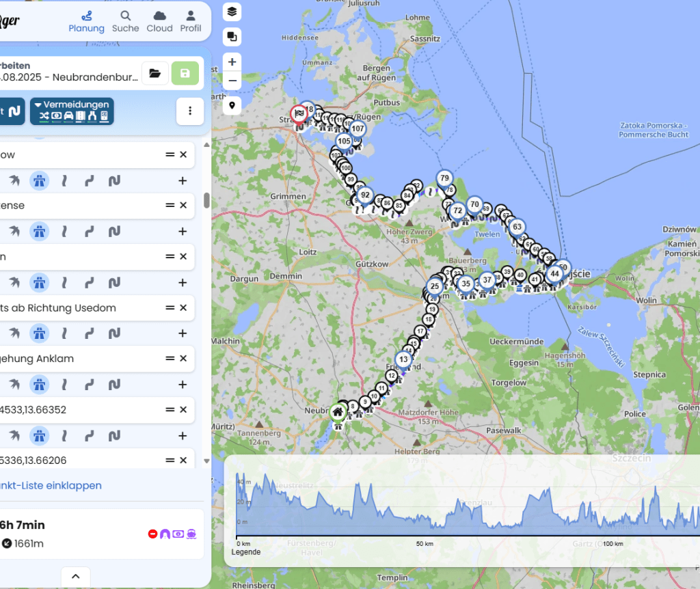This screenshot has height=589, width=700.
Task: Collapse the waypoint list via 'einklappen' link
Action: (x=51, y=486)
